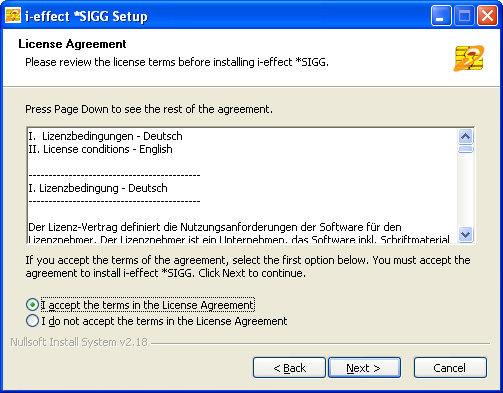Click the Nullsoft Install System v2.18 text
The image size is (503, 393).
(79, 342)
